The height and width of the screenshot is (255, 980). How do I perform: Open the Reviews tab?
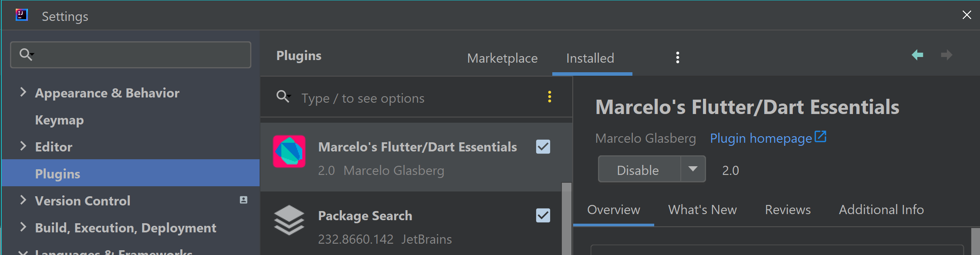click(788, 210)
